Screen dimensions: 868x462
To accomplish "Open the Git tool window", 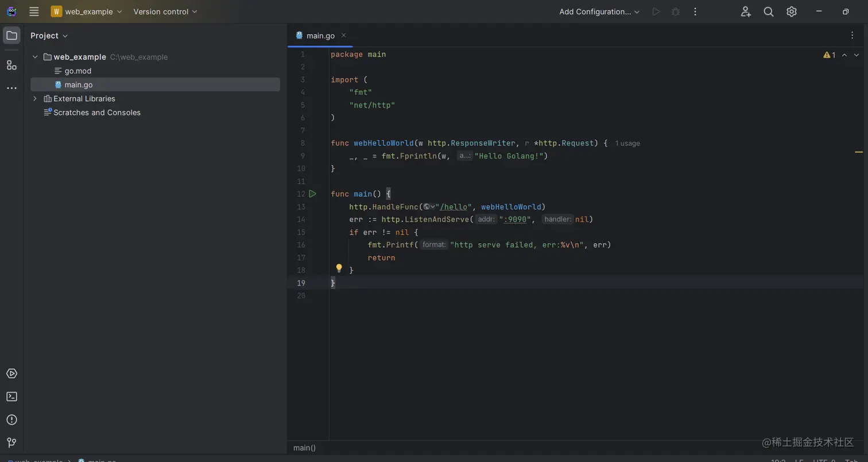I will tap(11, 442).
